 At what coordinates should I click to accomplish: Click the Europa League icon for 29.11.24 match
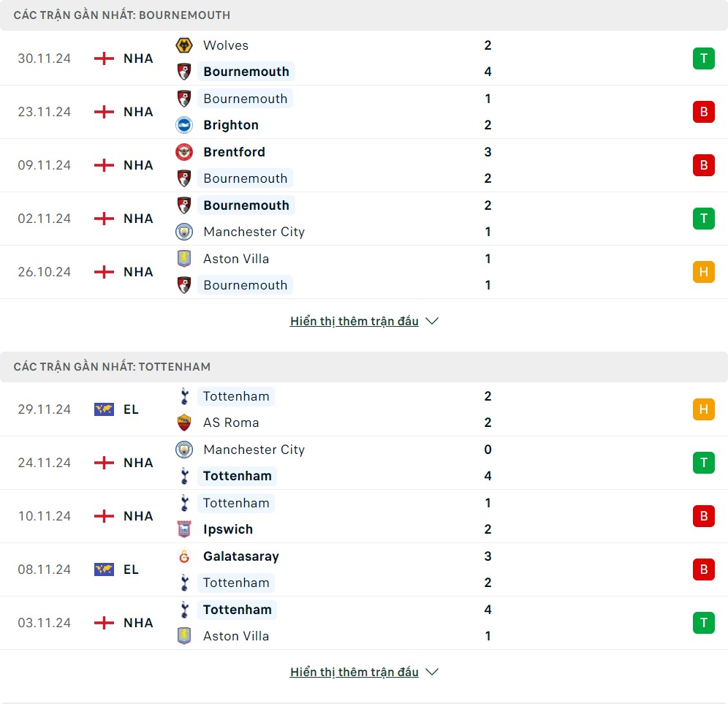105,409
